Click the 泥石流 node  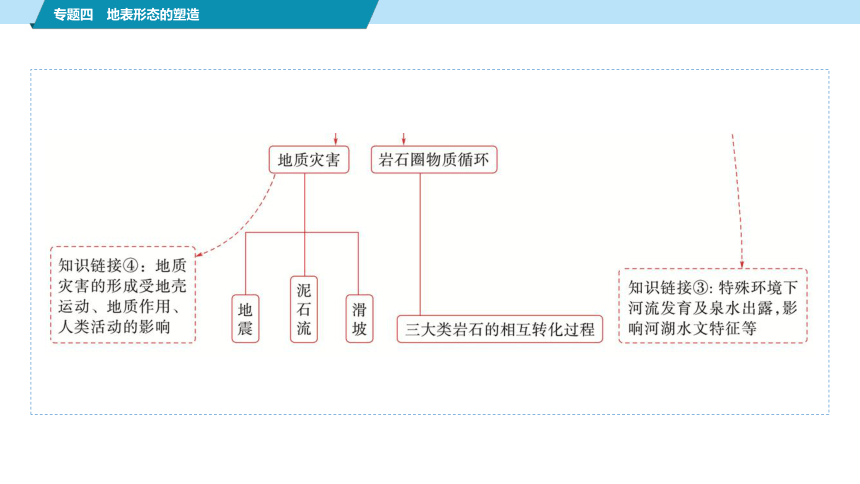tap(304, 309)
